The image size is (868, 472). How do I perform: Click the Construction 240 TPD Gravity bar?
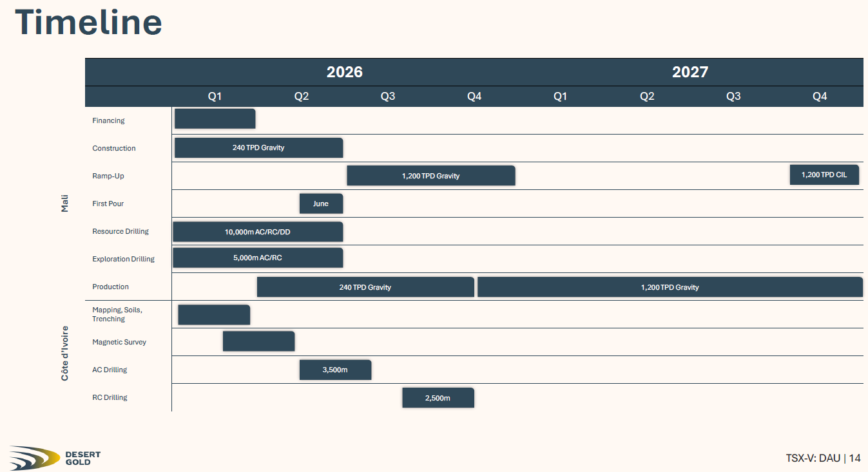[258, 147]
